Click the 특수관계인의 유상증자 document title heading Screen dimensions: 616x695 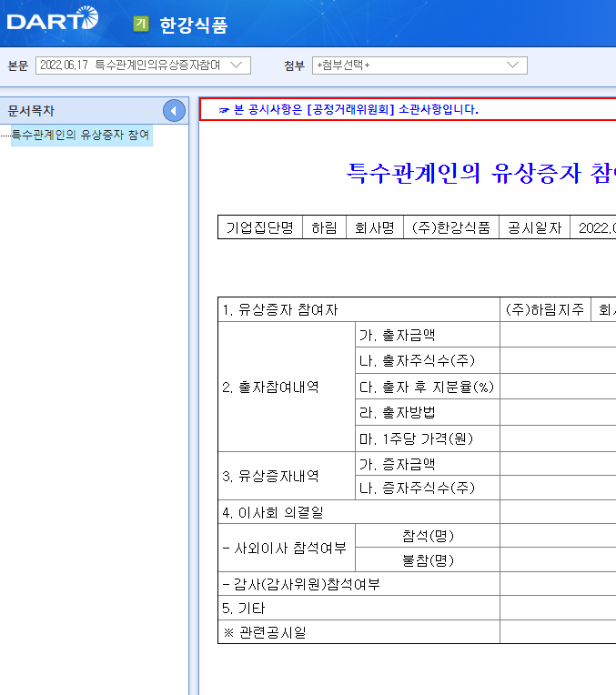[x=480, y=173]
